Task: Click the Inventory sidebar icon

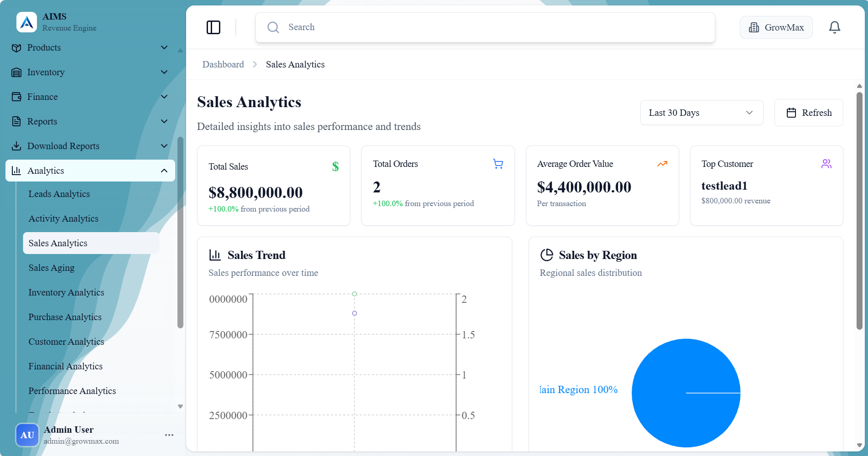Action: (x=16, y=72)
